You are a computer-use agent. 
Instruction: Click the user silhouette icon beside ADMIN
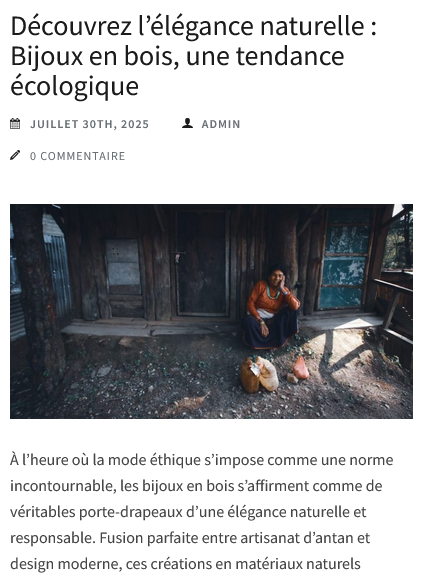point(187,123)
